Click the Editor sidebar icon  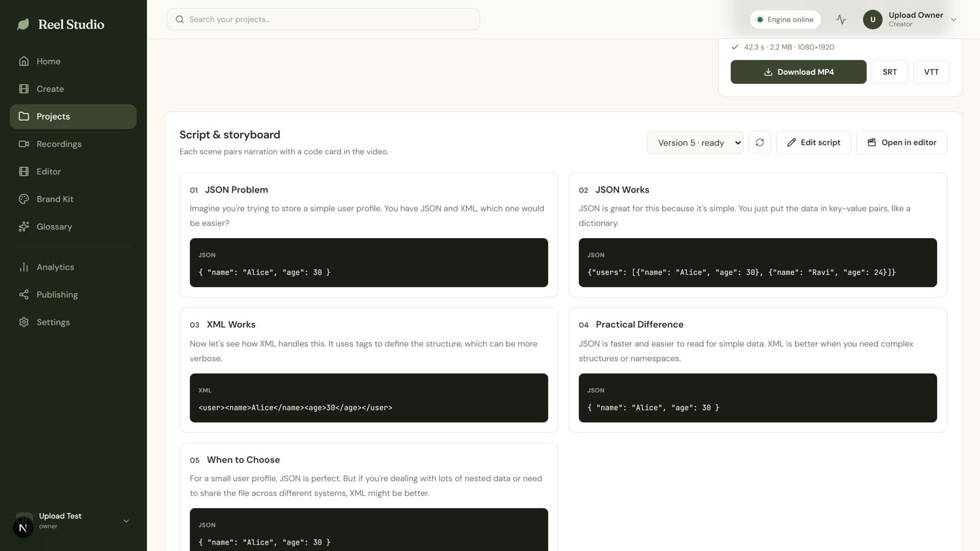pos(24,171)
